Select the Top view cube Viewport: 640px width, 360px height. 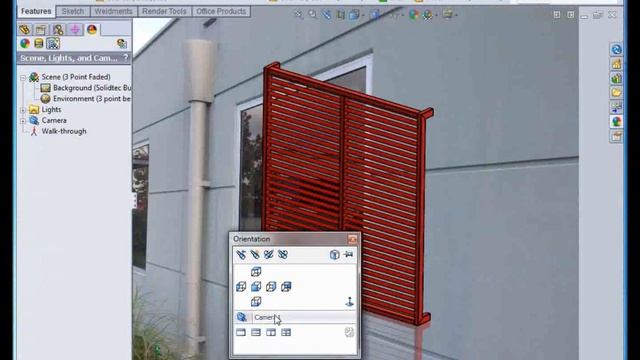(256, 272)
